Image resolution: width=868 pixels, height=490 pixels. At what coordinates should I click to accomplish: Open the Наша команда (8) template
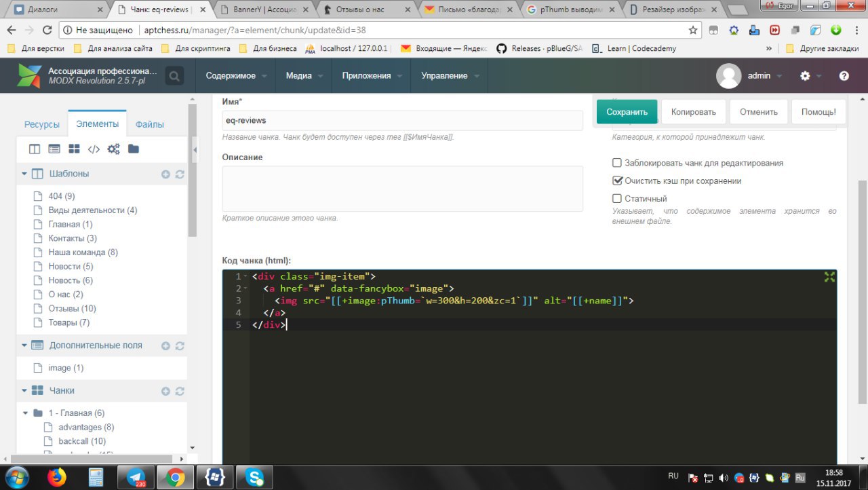pos(83,252)
